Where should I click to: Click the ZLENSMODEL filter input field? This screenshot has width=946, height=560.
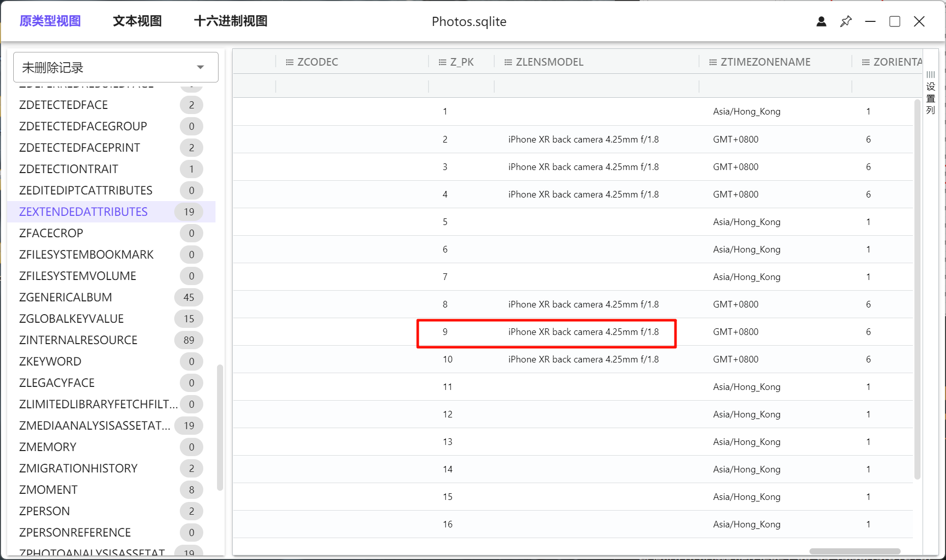pos(596,86)
